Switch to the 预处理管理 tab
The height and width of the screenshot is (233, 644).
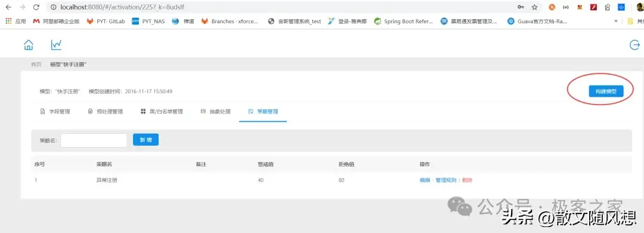[106, 112]
